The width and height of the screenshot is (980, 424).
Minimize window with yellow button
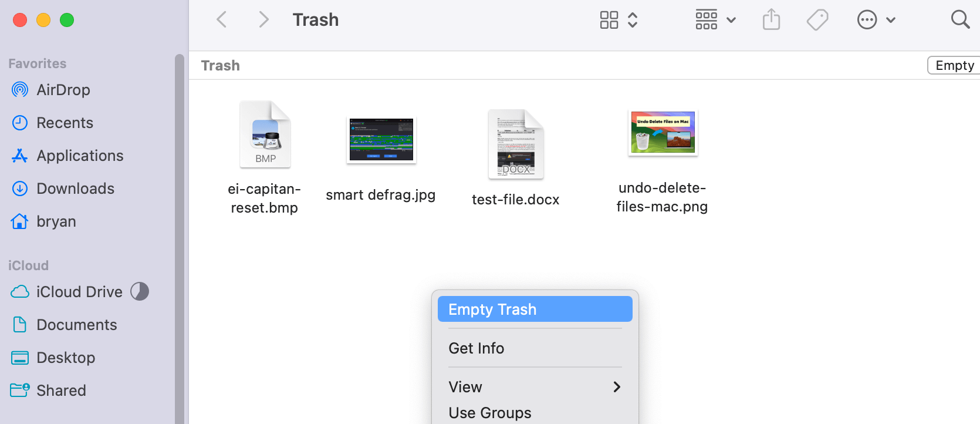coord(43,20)
